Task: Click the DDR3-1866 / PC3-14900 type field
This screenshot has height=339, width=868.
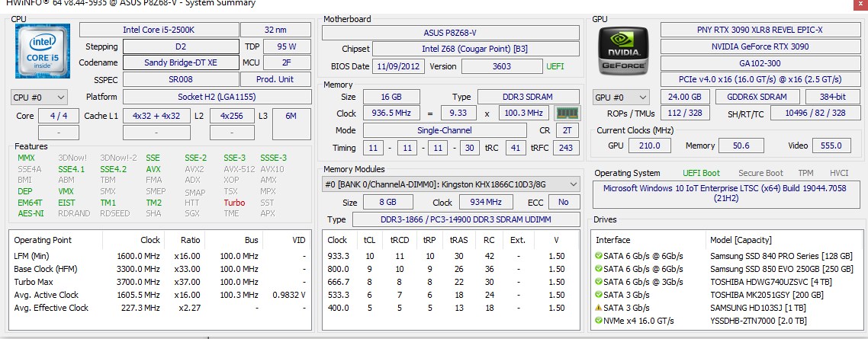Action: point(466,219)
